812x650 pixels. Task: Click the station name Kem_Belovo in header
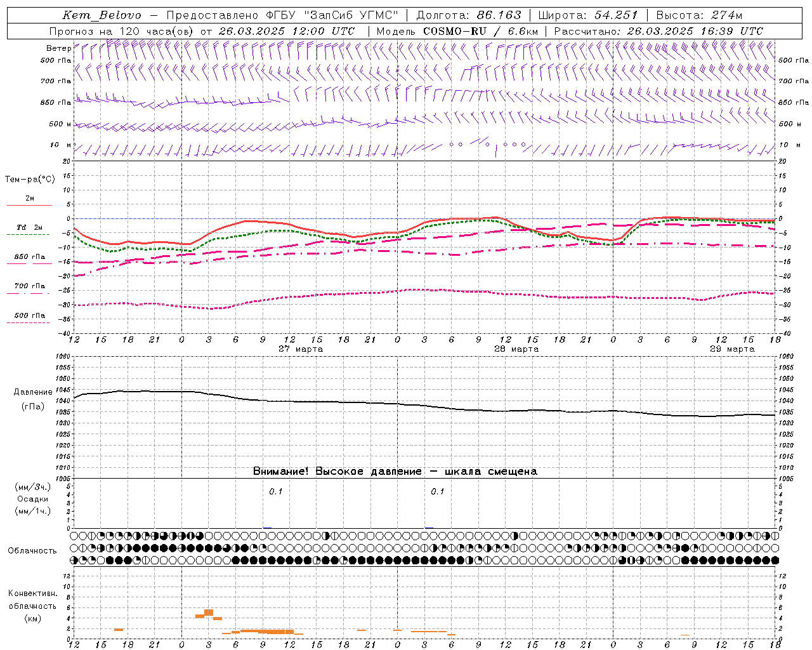pyautogui.click(x=101, y=15)
